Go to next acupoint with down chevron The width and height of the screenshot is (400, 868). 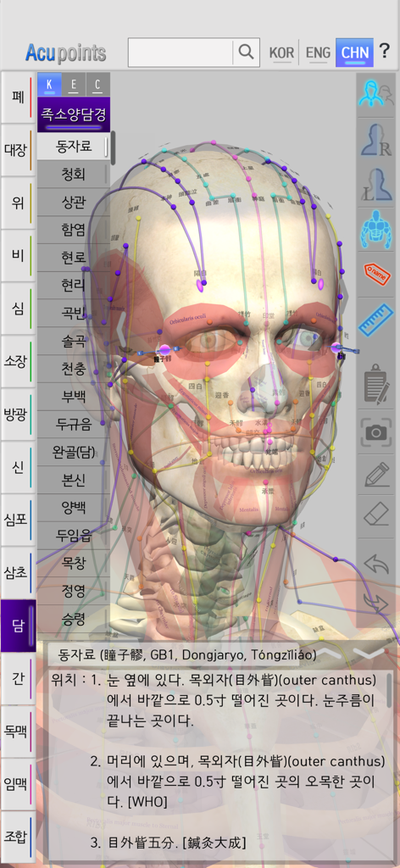coord(370,654)
